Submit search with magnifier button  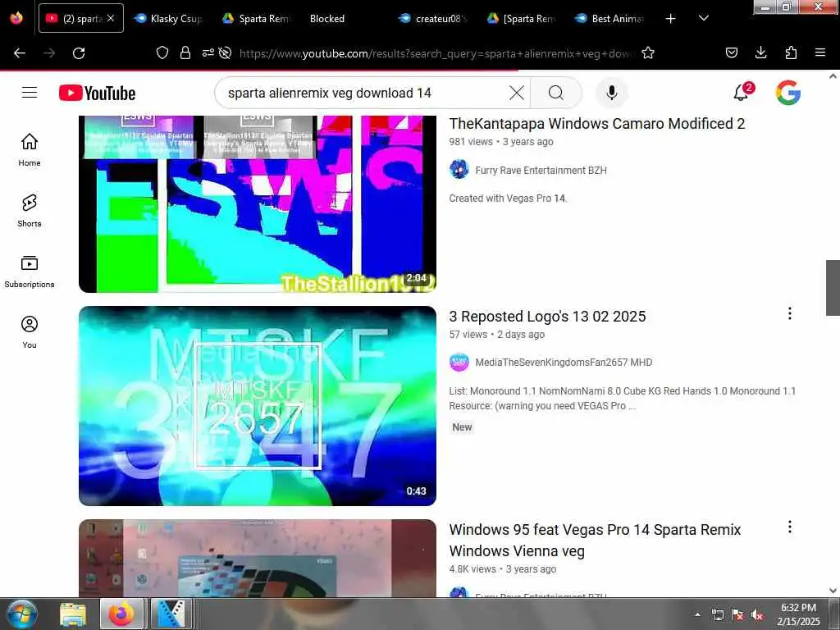(556, 93)
